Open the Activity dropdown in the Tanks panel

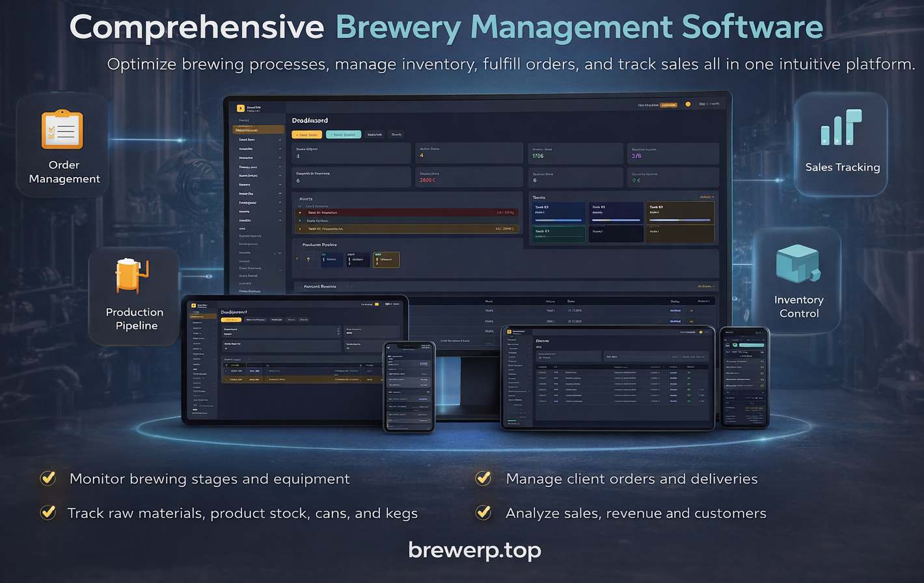click(x=709, y=197)
